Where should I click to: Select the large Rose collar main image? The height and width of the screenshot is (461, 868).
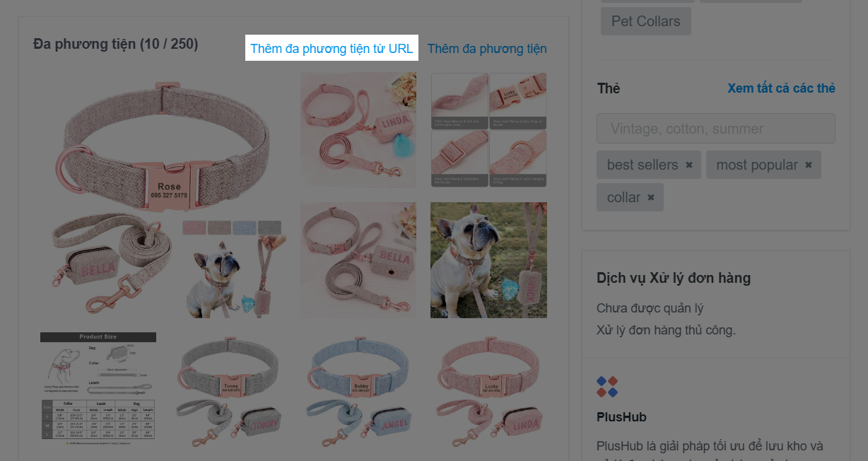click(163, 194)
